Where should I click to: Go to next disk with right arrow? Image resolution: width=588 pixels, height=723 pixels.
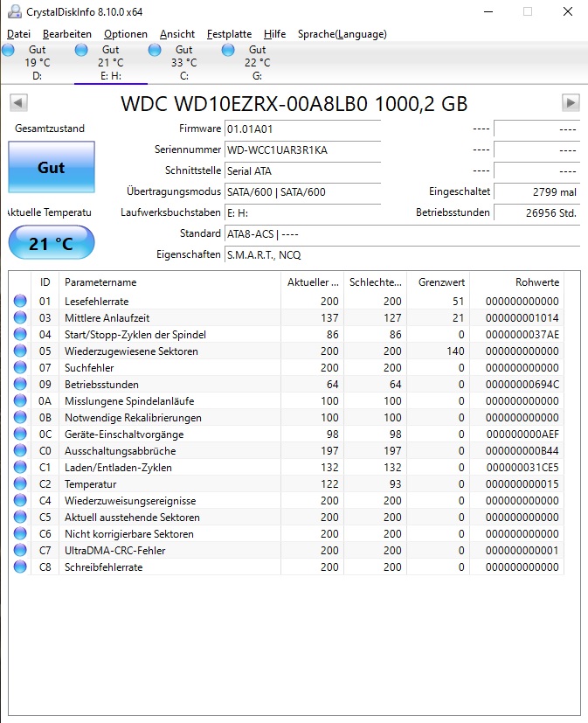click(x=571, y=102)
